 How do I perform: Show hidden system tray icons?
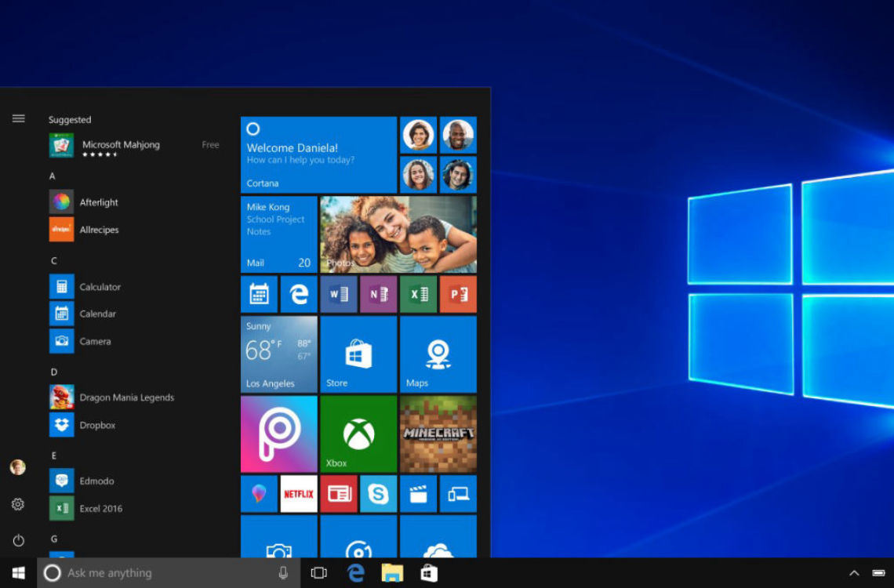(854, 573)
